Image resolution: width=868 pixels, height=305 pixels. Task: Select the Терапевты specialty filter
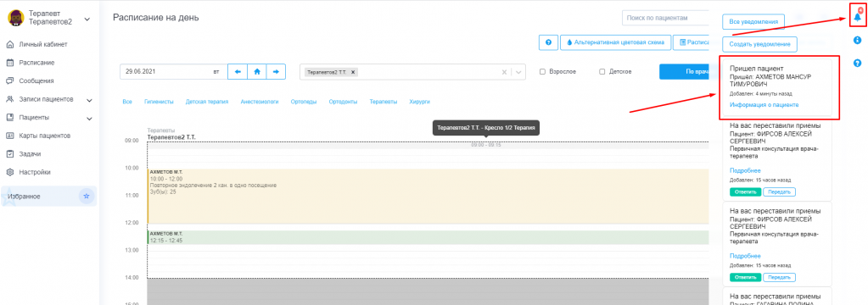point(383,102)
